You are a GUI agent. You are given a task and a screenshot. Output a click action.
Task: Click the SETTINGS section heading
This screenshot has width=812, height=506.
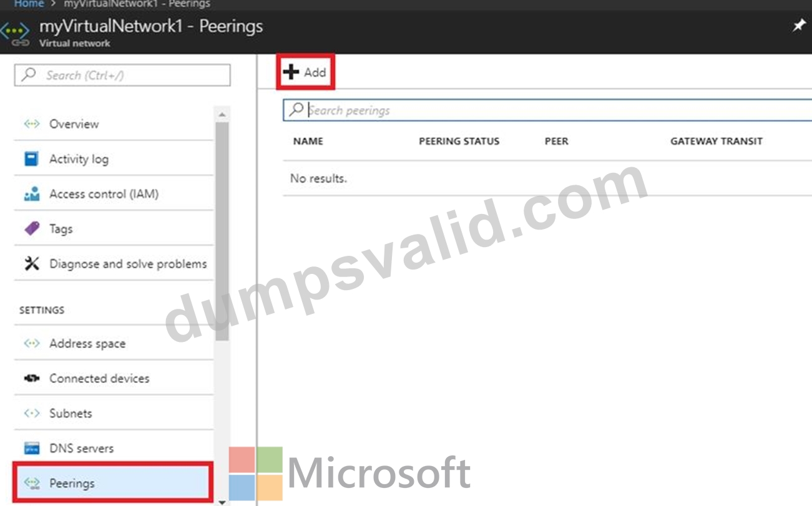42,310
